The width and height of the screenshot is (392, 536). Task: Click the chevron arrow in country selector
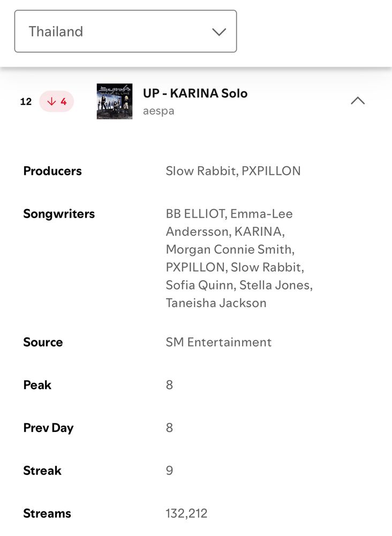[x=218, y=32]
